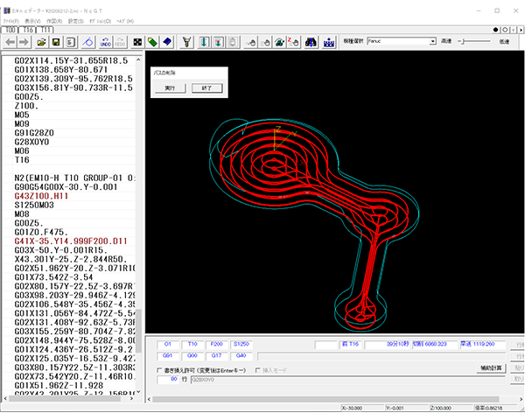Click the G17 status field
The height and width of the screenshot is (420, 525).
click(217, 356)
